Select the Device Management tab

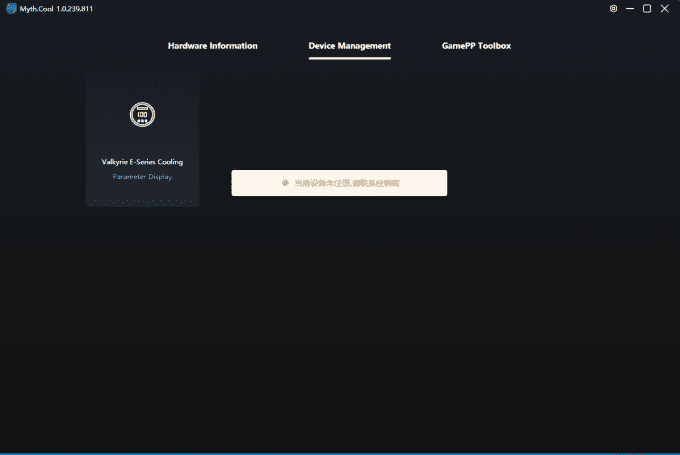click(x=350, y=46)
